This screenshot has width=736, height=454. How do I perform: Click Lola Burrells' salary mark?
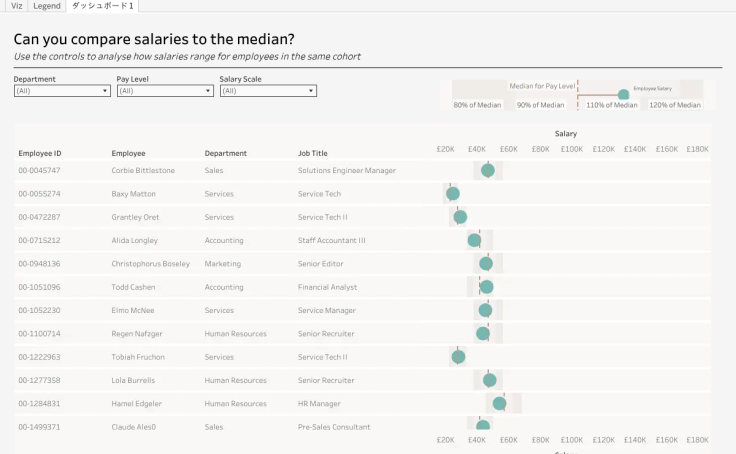click(490, 380)
